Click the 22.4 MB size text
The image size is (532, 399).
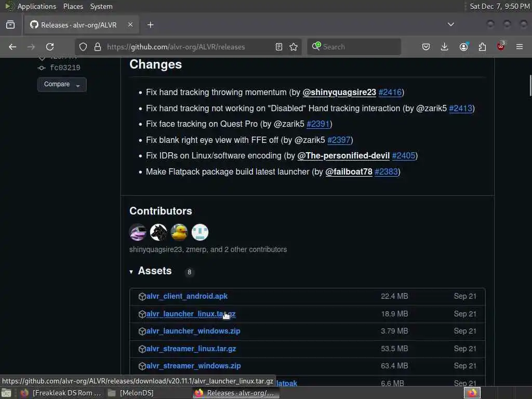coord(394,296)
